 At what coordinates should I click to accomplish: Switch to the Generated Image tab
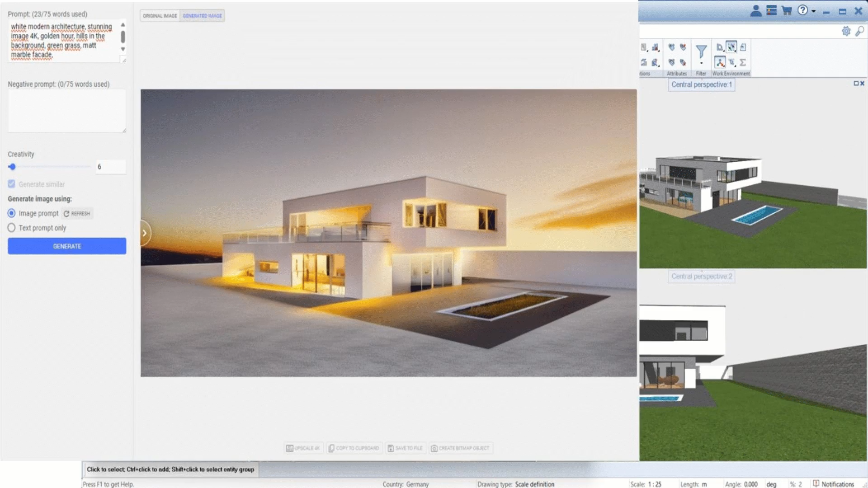pos(202,16)
